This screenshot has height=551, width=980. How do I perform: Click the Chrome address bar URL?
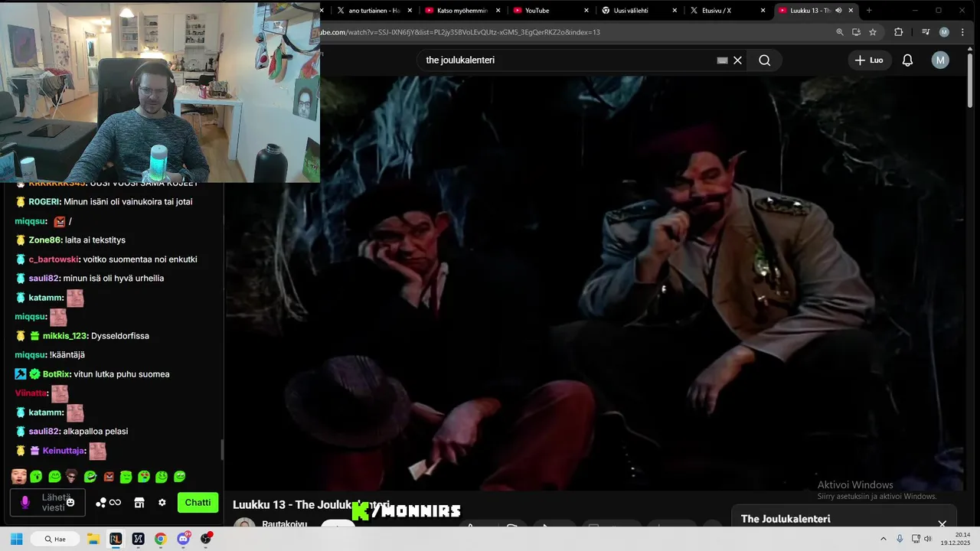point(459,32)
